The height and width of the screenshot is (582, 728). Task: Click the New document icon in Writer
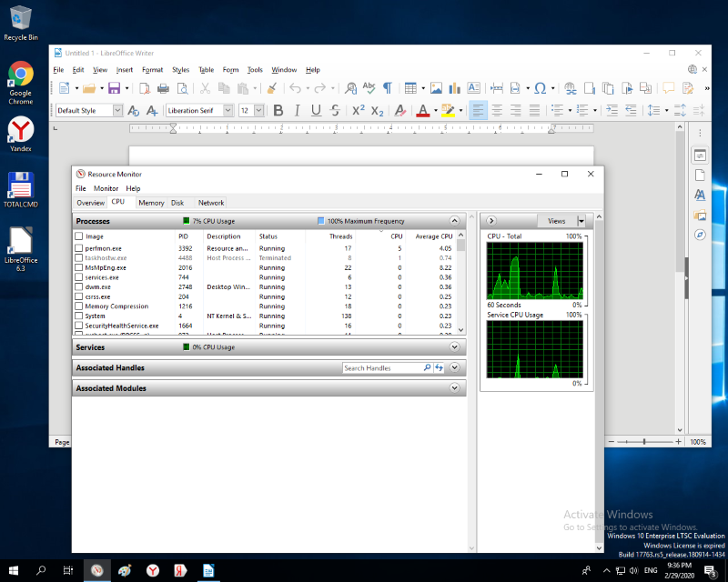(x=64, y=87)
